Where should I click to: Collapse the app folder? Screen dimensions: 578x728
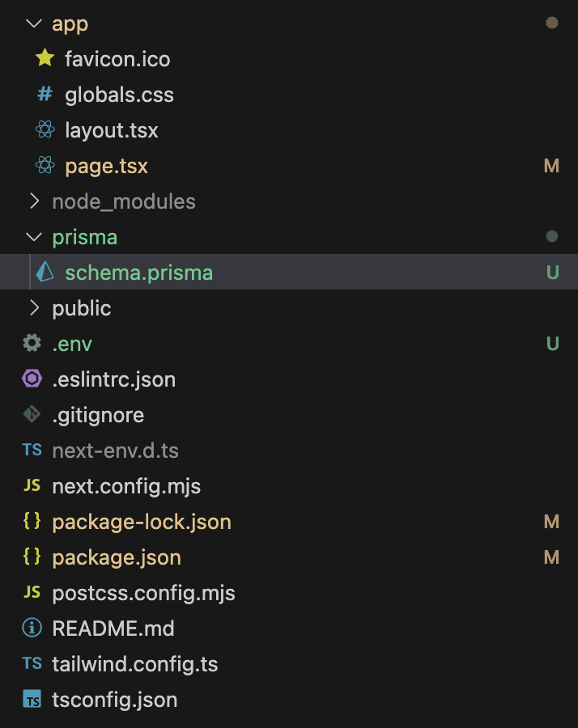coord(32,23)
